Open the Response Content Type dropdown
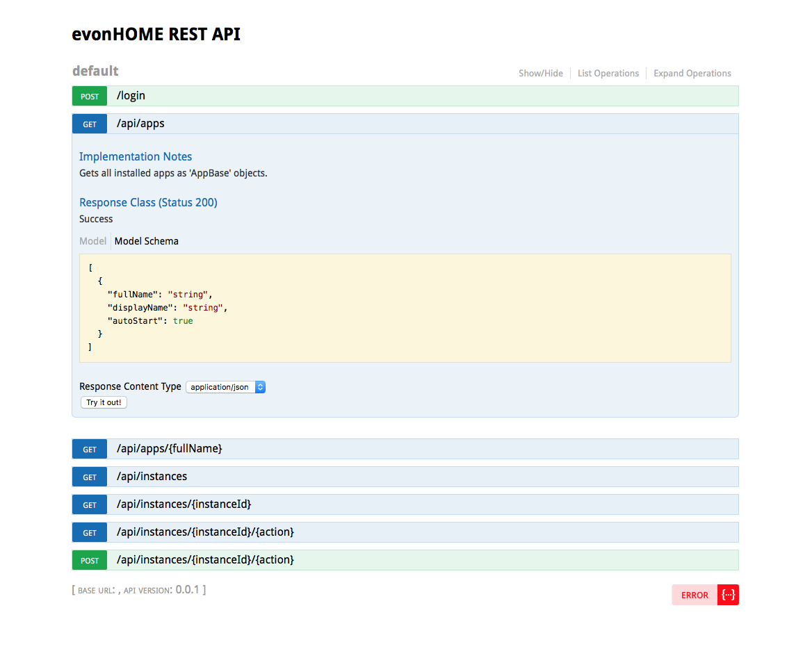 coord(225,387)
